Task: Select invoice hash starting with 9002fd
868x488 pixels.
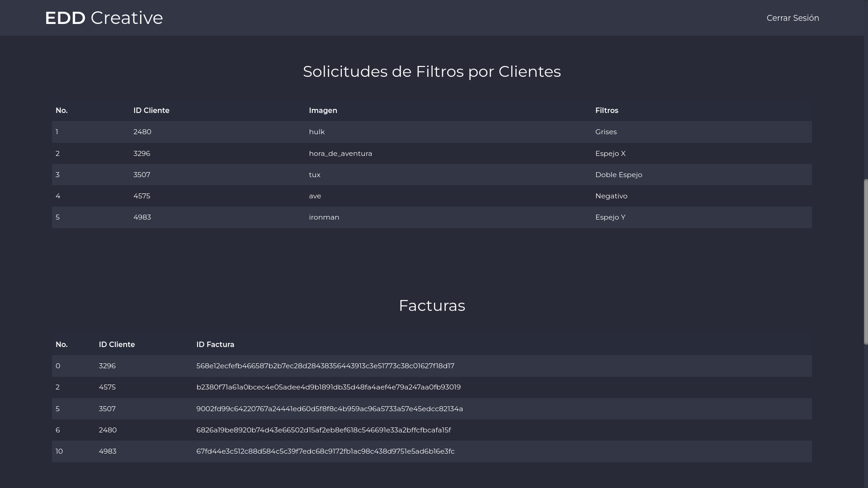Action: tap(329, 409)
